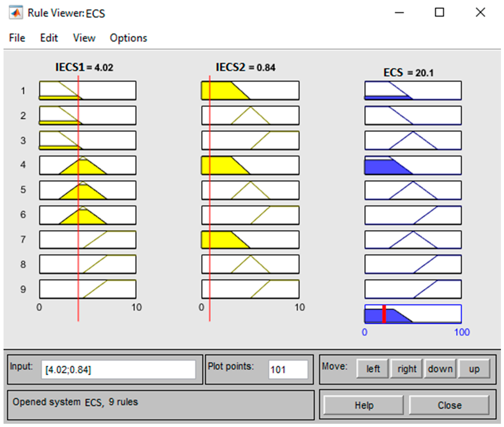Click the MATLAB icon in title bar
Image resolution: width=504 pixels, height=427 pixels.
coord(16,13)
